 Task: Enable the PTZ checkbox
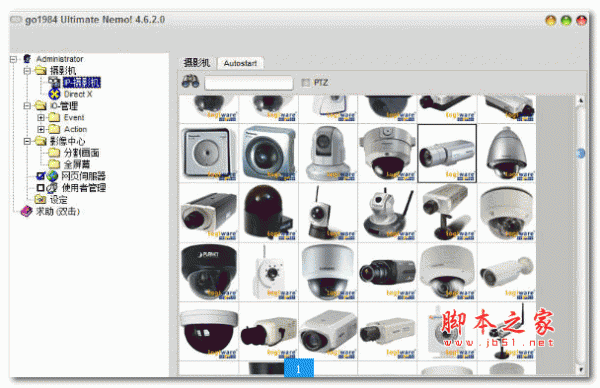305,83
